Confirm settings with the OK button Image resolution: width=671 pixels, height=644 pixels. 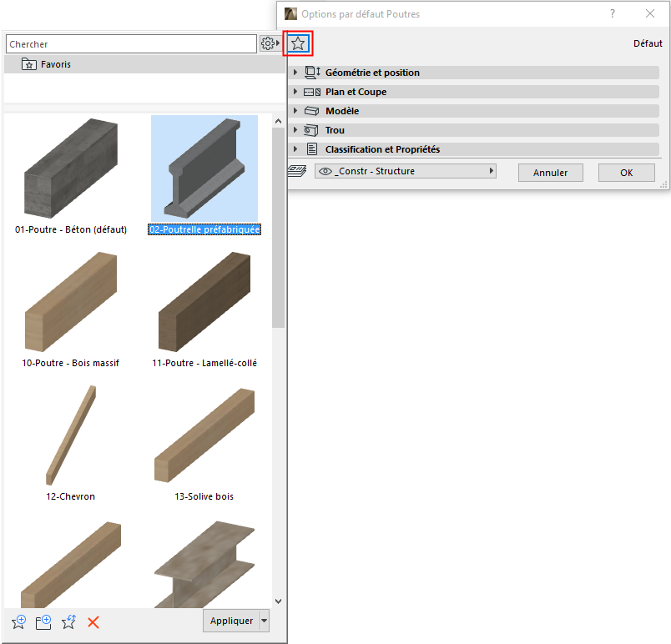click(626, 172)
